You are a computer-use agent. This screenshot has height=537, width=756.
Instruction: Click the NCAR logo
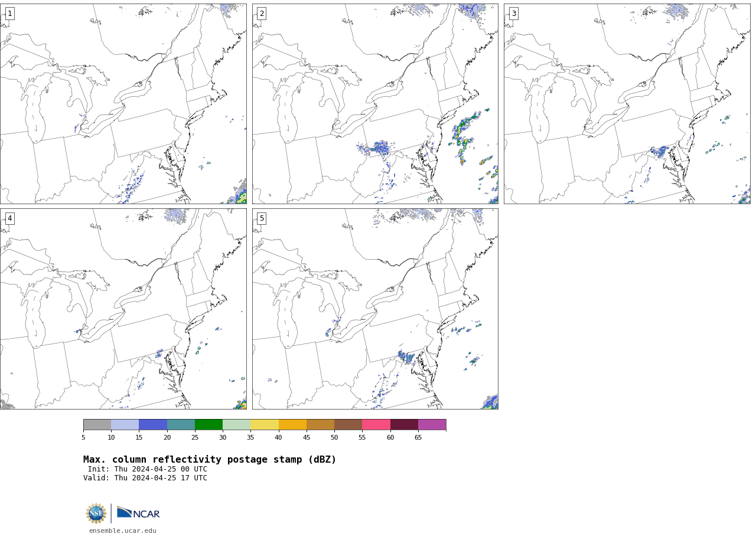tap(138, 513)
